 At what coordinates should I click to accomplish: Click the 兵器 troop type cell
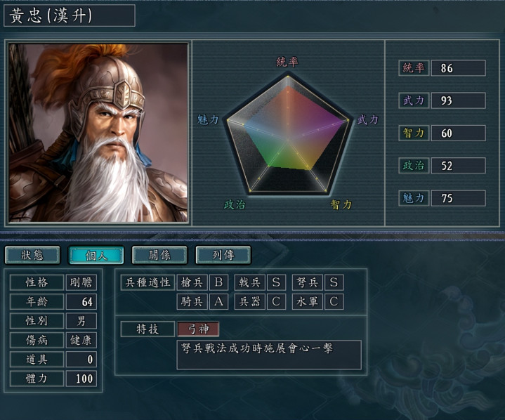coord(249,301)
